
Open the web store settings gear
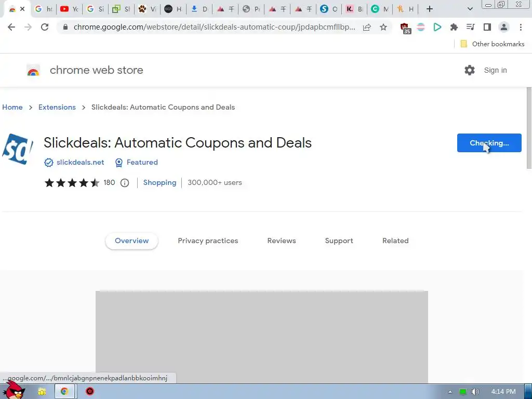470,70
